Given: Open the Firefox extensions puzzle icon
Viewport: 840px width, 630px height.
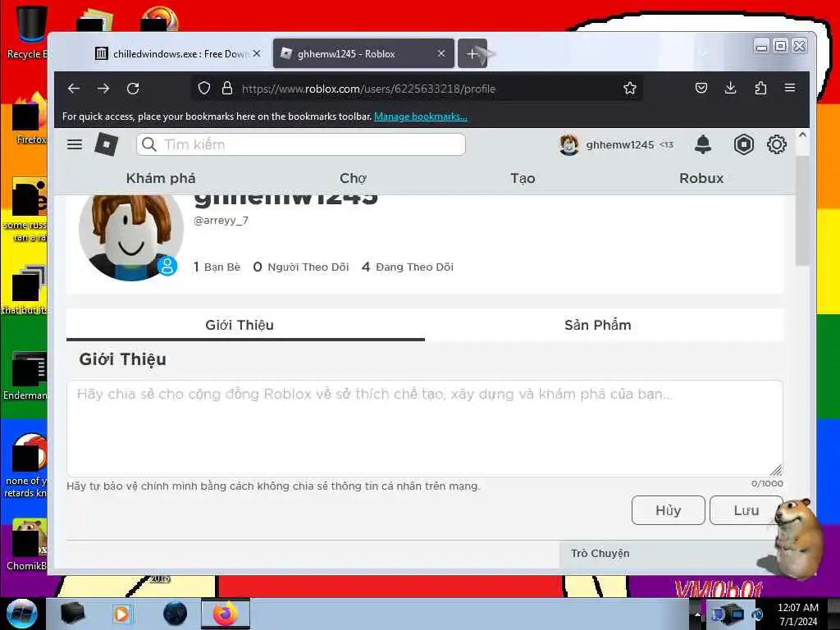Looking at the screenshot, I should click(x=760, y=88).
